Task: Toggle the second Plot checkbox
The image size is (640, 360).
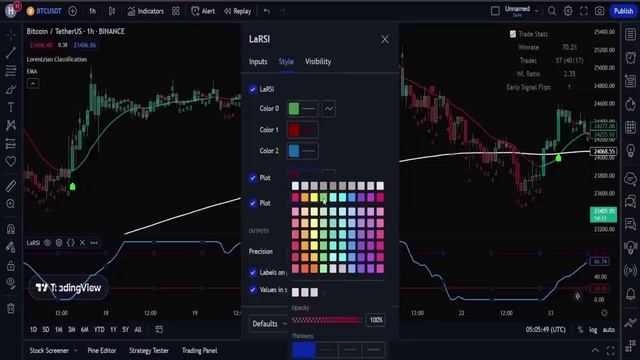Action: pyautogui.click(x=253, y=203)
